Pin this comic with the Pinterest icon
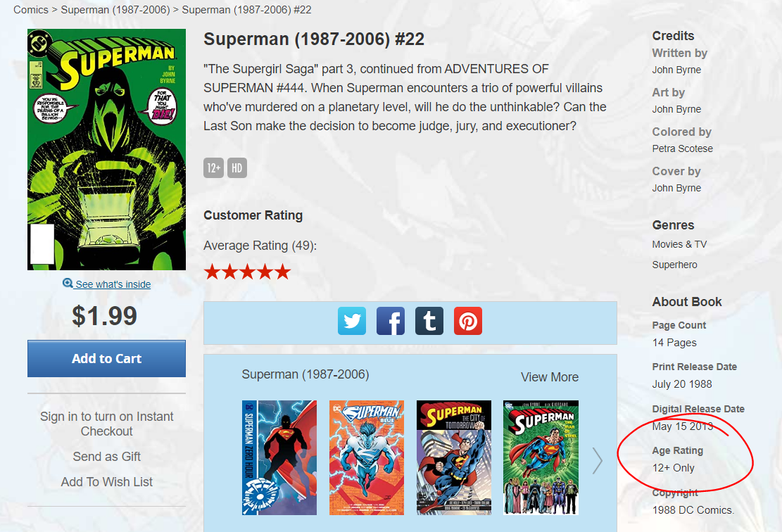 click(468, 321)
